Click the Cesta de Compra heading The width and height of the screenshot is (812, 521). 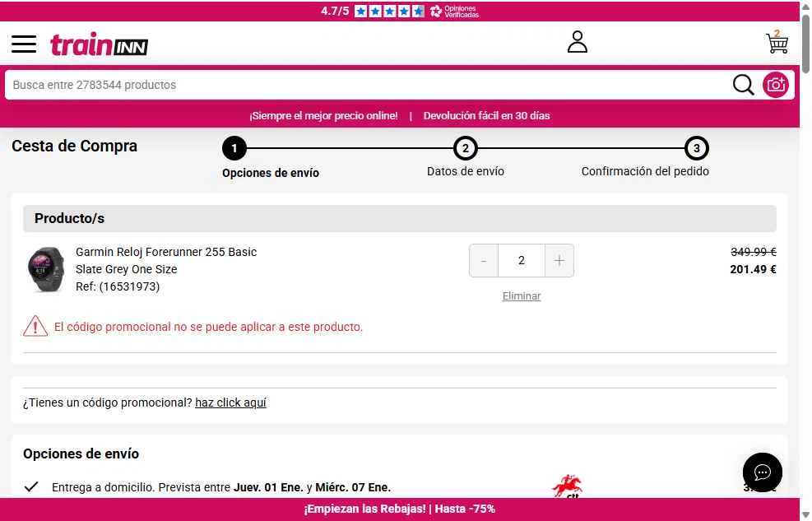(74, 146)
